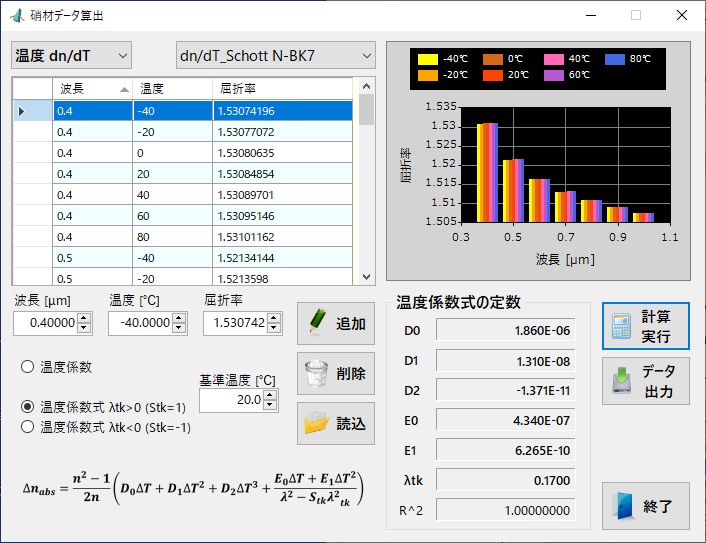Click the app icon in title bar
This screenshot has height=543, width=706.
17,15
